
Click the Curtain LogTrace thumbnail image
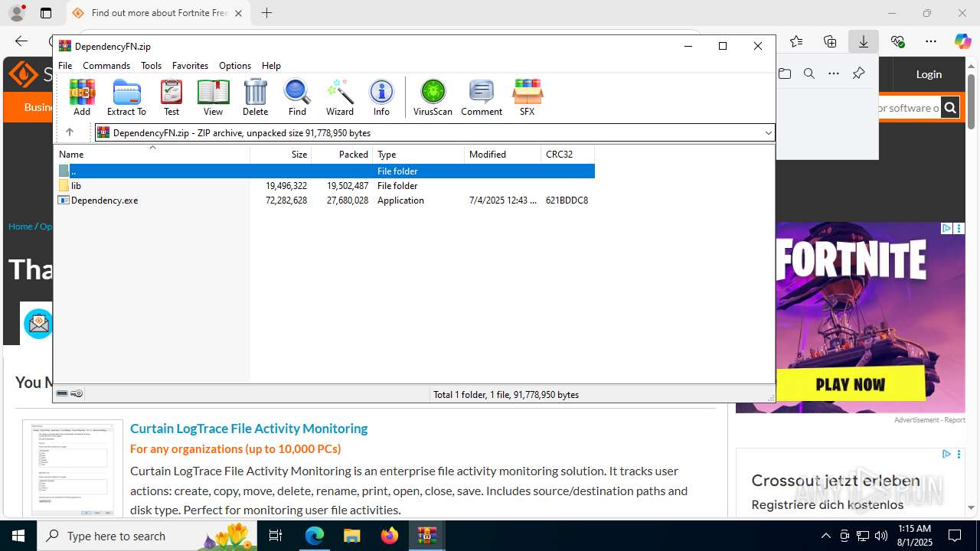[73, 468]
